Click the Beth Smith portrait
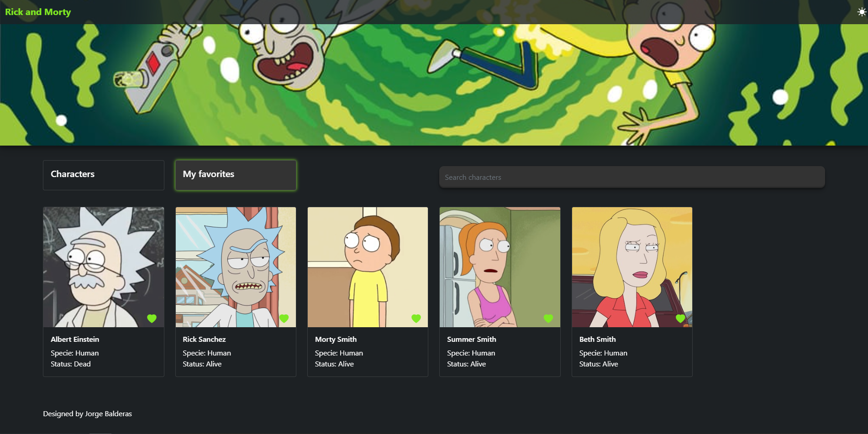The width and height of the screenshot is (868, 434). click(632, 267)
